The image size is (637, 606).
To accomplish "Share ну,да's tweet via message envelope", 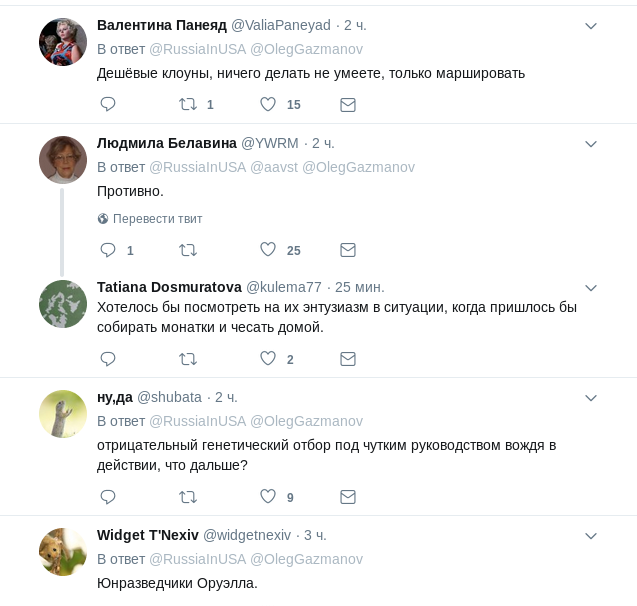I will point(347,496).
